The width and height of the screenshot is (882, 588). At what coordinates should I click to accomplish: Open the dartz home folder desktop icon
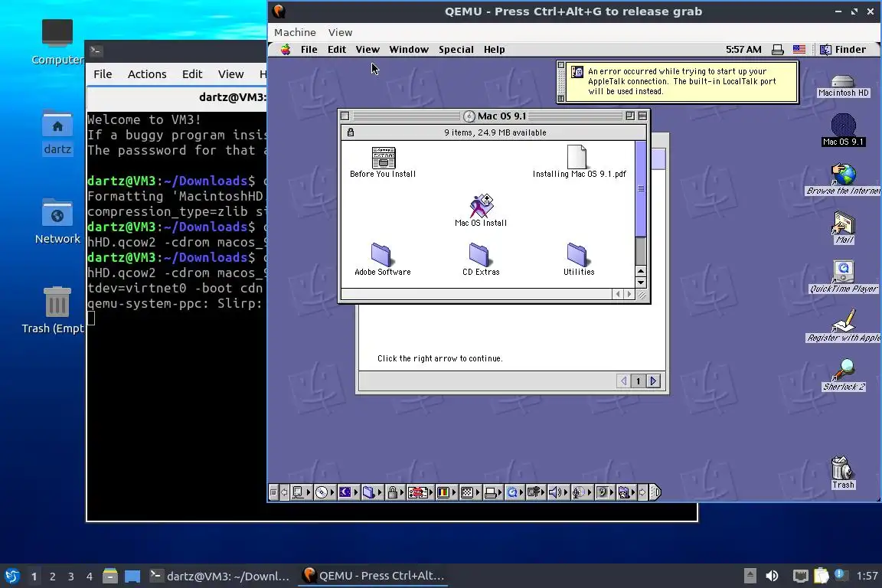point(57,133)
